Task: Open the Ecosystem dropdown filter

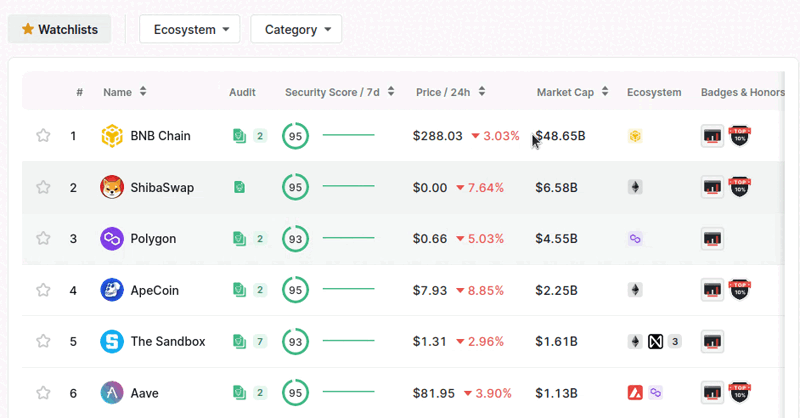Action: pos(190,29)
